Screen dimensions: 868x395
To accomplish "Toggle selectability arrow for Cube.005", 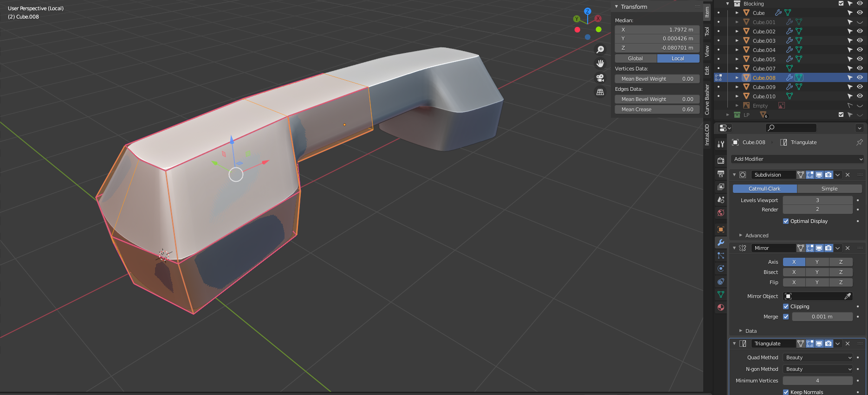I will coord(850,59).
